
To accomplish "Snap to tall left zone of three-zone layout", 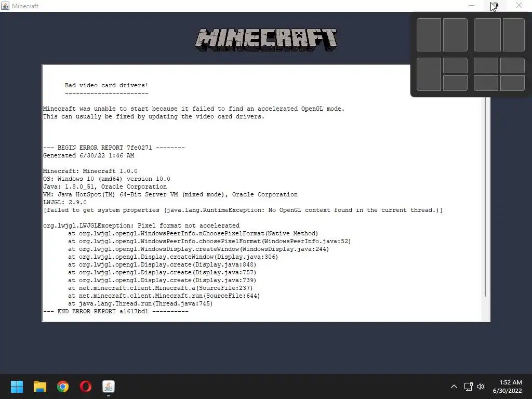I will click(x=429, y=74).
